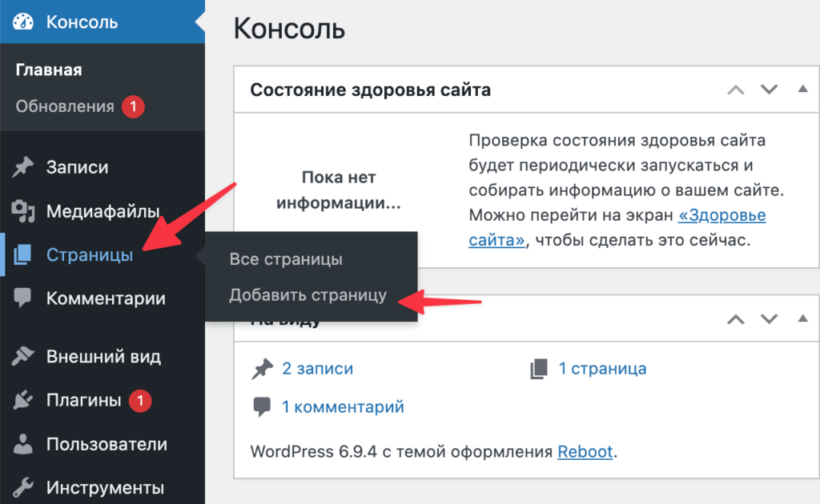Choose Добавить страницу in the flyout

click(308, 295)
